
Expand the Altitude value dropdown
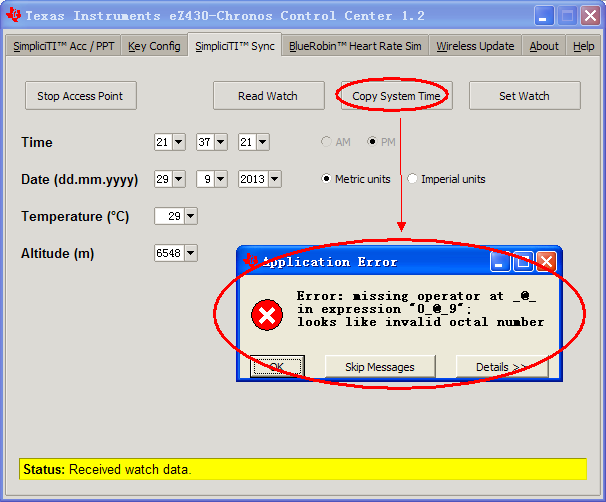pyautogui.click(x=191, y=253)
